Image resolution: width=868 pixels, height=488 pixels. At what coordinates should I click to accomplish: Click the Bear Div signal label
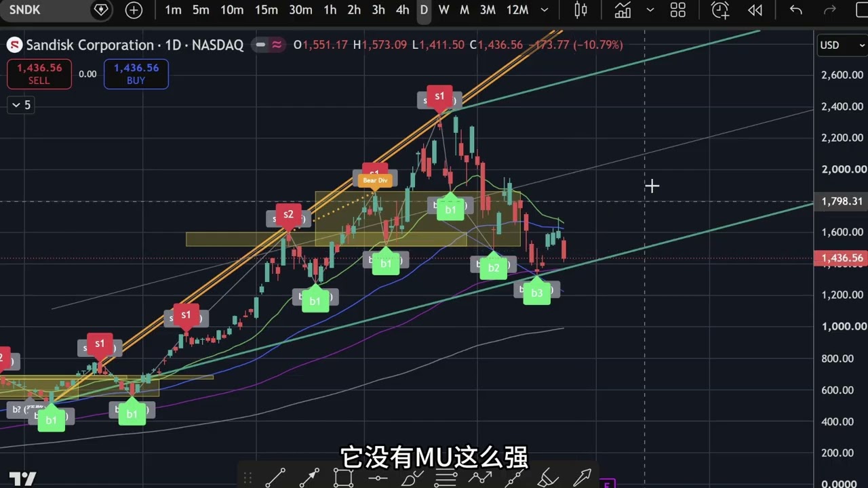[375, 180]
